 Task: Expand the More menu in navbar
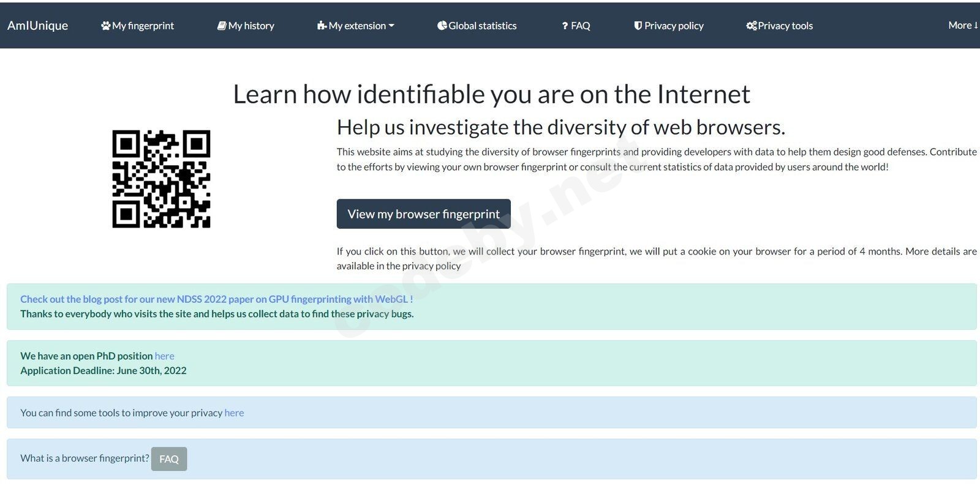[x=963, y=26]
